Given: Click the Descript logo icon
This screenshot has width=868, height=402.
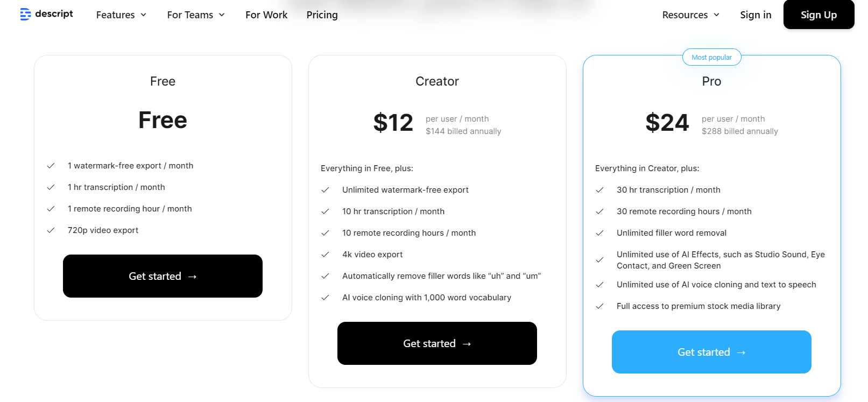Looking at the screenshot, I should tap(25, 15).
